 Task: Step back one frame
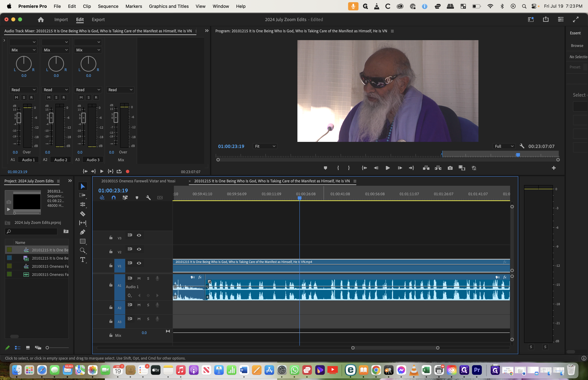pos(376,168)
